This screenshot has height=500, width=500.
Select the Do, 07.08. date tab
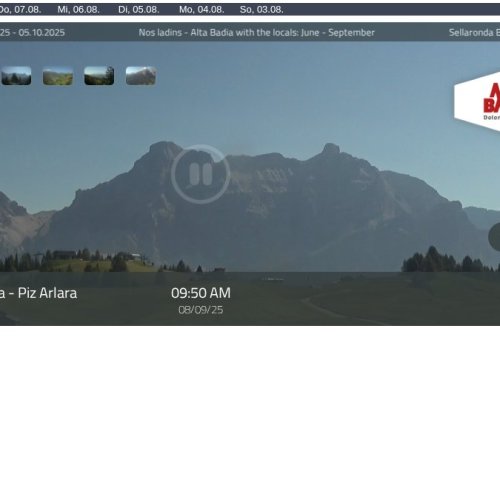tap(20, 10)
